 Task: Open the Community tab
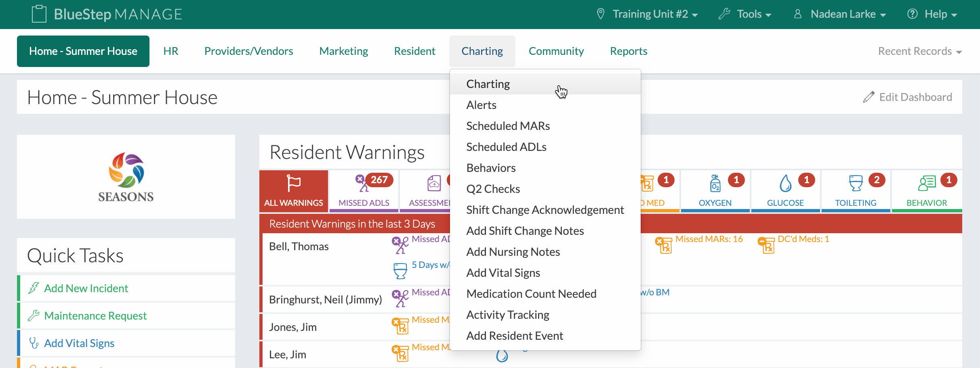click(556, 51)
